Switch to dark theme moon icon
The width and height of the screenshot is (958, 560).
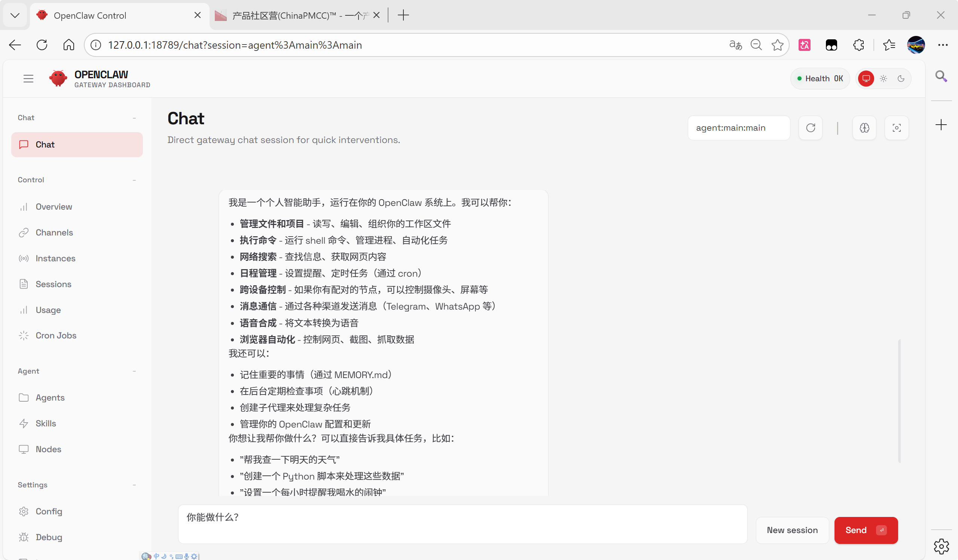[x=901, y=79]
